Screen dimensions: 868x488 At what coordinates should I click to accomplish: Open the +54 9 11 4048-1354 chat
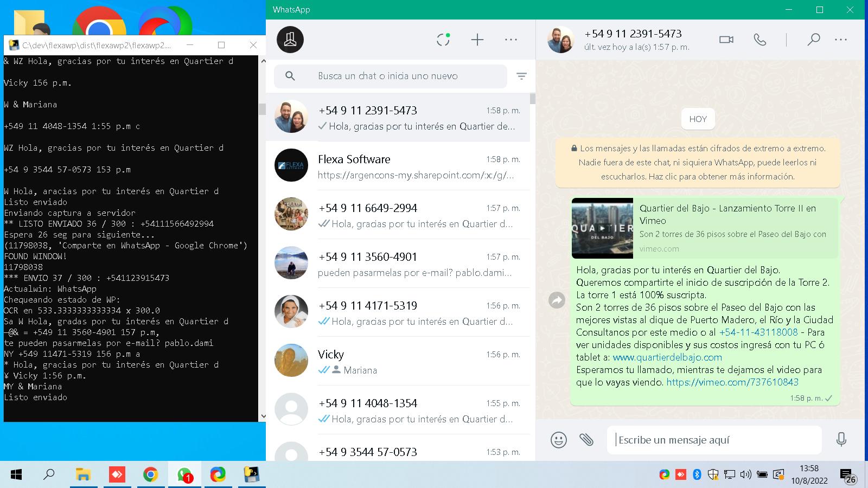pyautogui.click(x=398, y=410)
